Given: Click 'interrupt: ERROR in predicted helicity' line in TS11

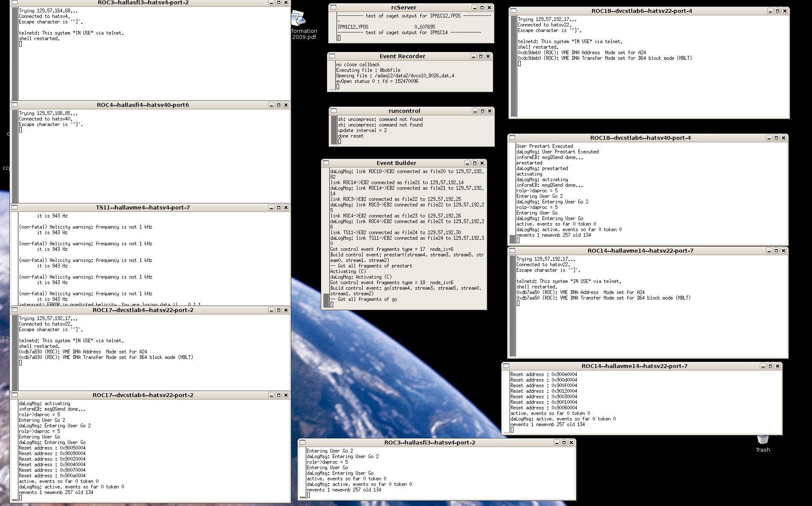Looking at the screenshot, I should (x=110, y=304).
